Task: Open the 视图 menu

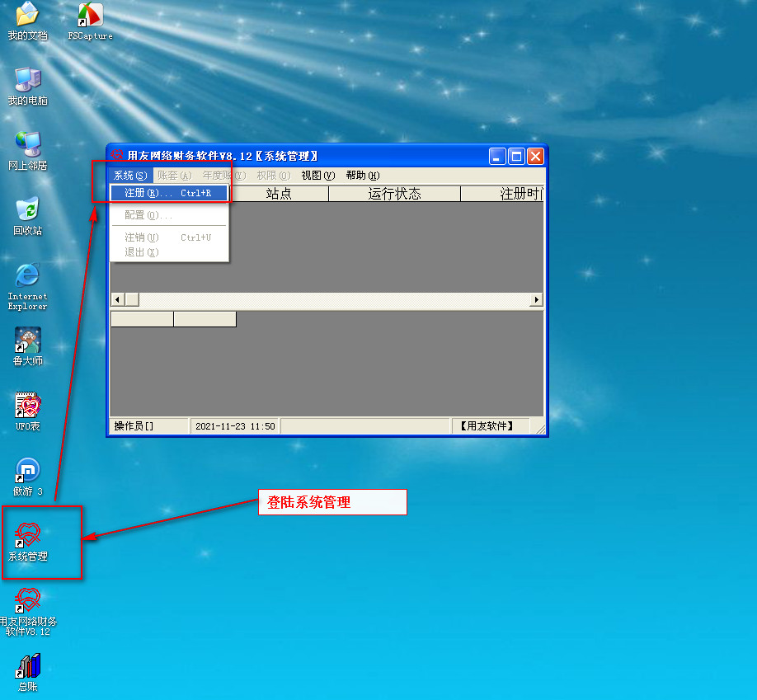Action: click(317, 175)
